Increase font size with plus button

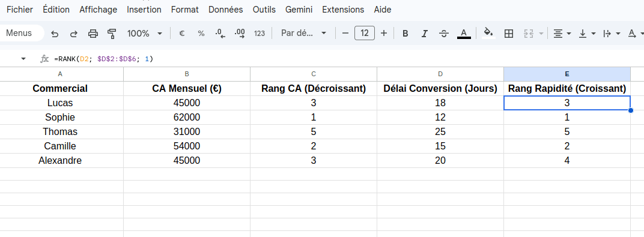coord(384,33)
